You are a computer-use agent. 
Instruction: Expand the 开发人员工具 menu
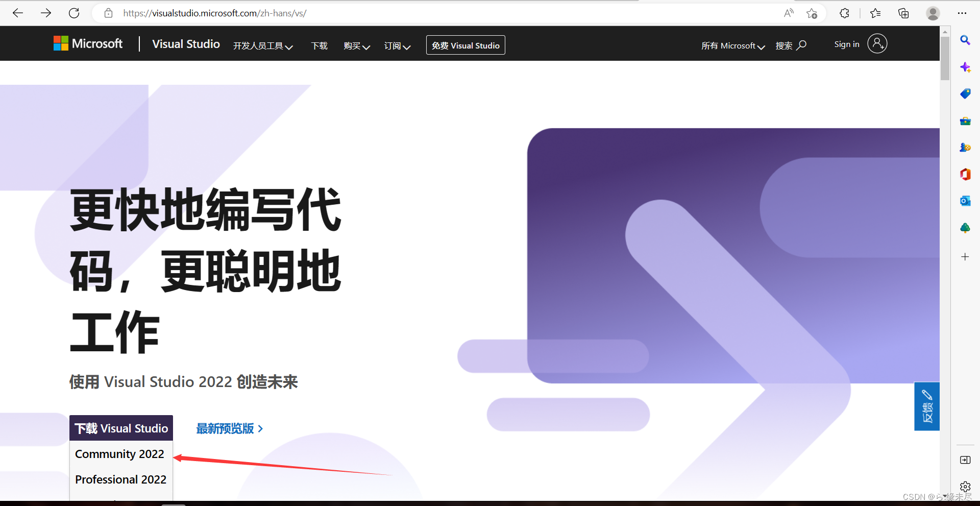[x=263, y=46]
